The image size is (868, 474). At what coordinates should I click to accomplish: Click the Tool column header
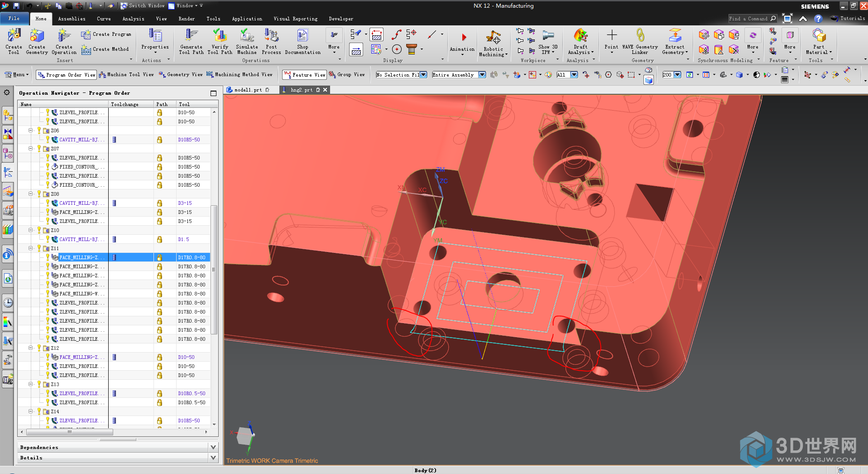[193, 104]
